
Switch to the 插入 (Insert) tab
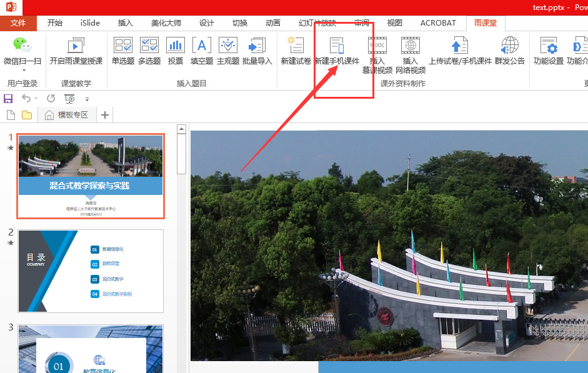point(125,23)
